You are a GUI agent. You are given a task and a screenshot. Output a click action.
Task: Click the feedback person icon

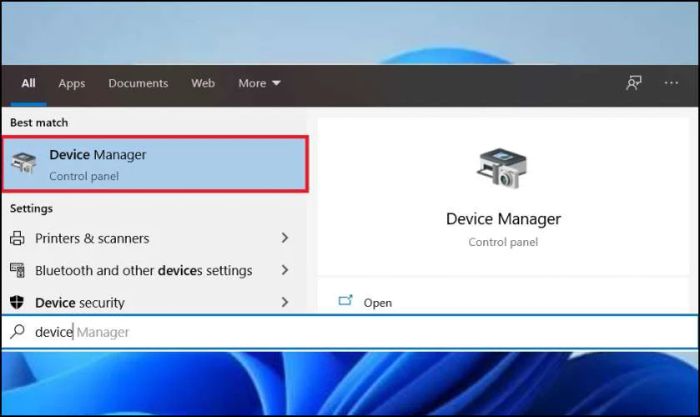[633, 83]
